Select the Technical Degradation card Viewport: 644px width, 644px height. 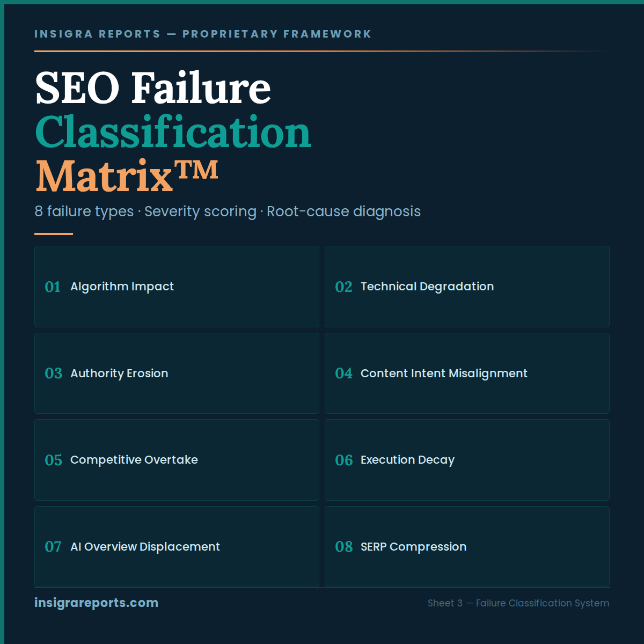tap(467, 287)
